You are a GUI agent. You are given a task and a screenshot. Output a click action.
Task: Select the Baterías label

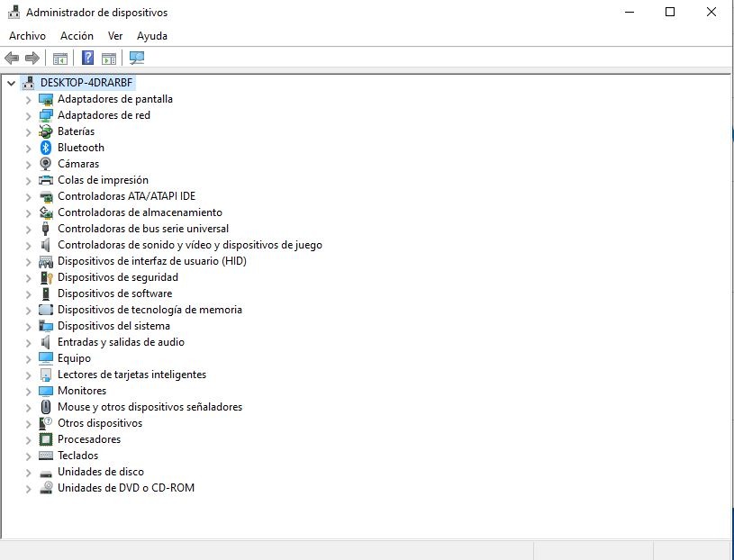(76, 131)
